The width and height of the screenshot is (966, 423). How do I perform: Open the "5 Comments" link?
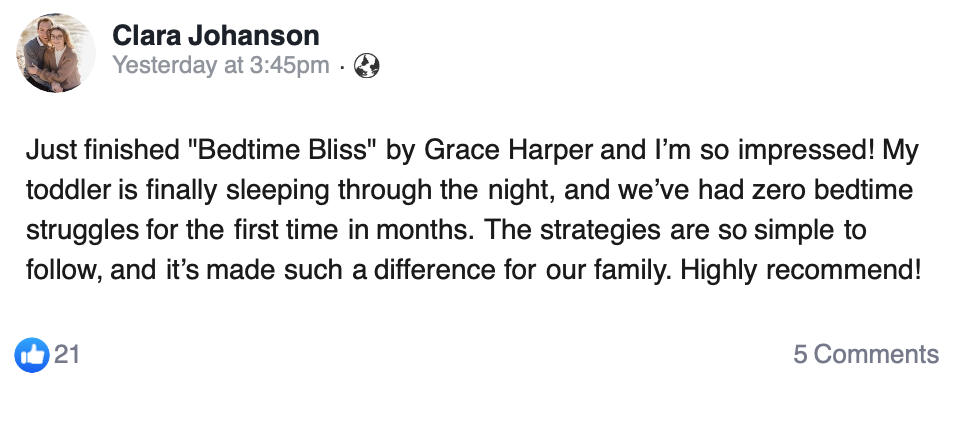[x=865, y=354]
